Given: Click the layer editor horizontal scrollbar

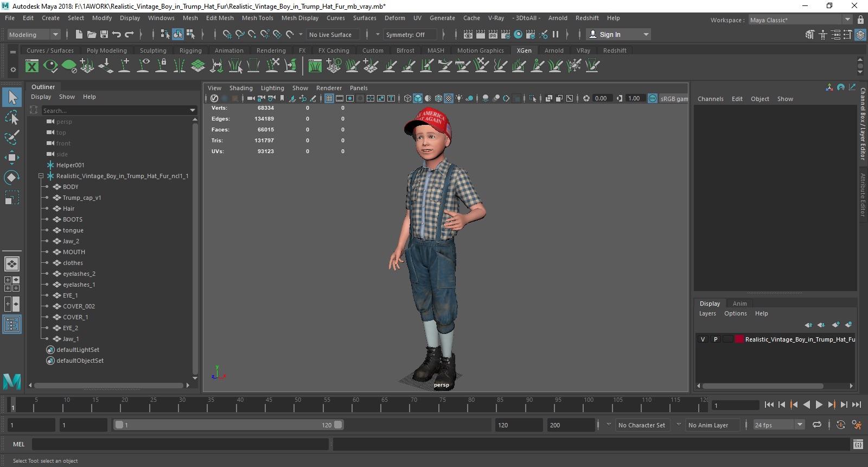Looking at the screenshot, I should 762,386.
